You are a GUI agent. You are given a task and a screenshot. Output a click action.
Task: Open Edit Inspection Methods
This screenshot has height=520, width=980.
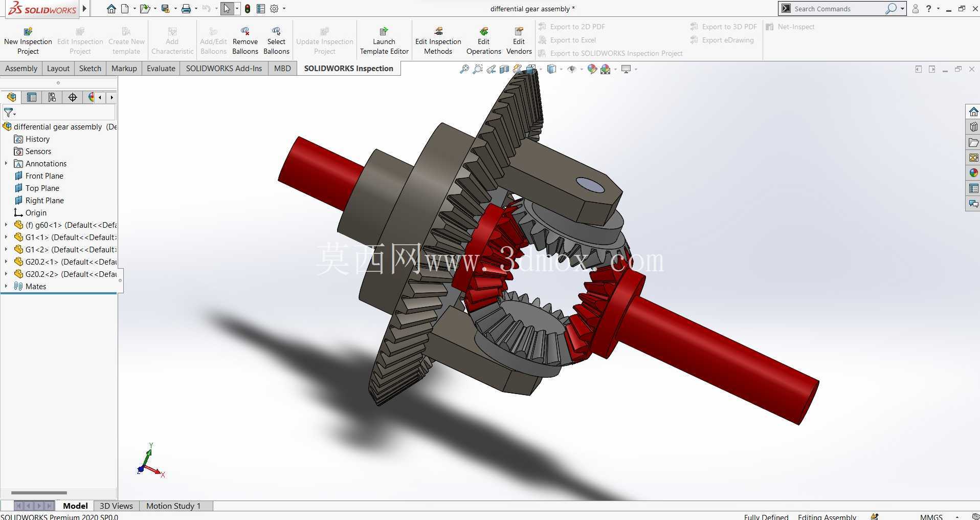click(438, 41)
